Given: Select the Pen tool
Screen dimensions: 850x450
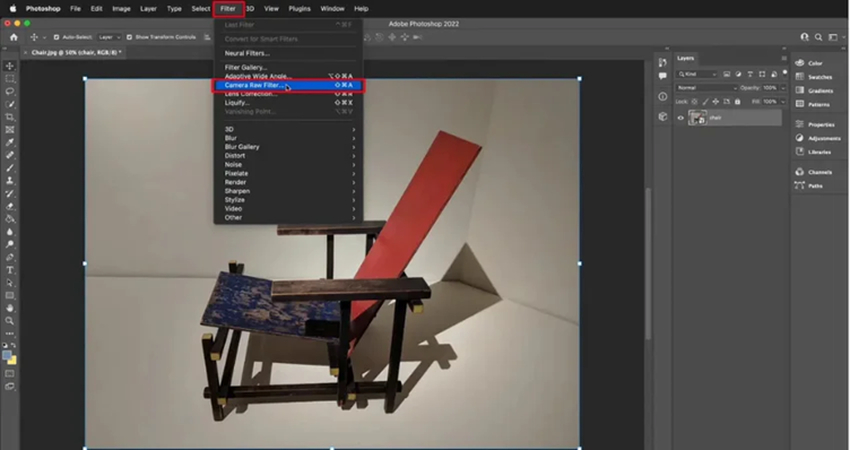Looking at the screenshot, I should pyautogui.click(x=10, y=258).
